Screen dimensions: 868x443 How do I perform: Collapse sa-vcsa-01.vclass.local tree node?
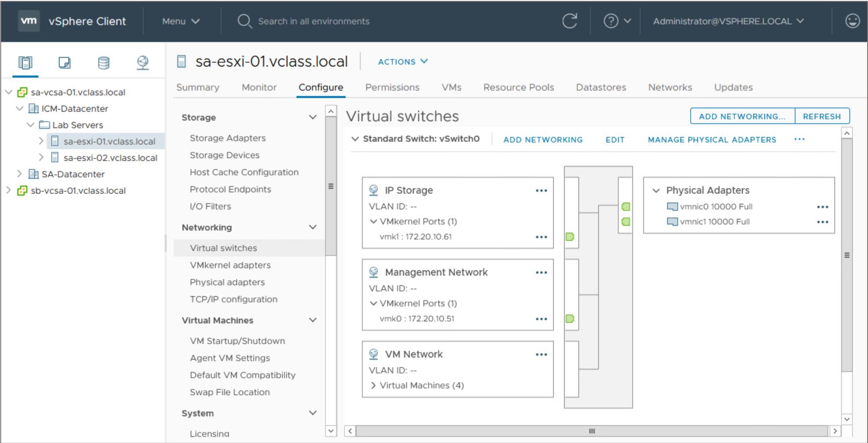coord(9,92)
